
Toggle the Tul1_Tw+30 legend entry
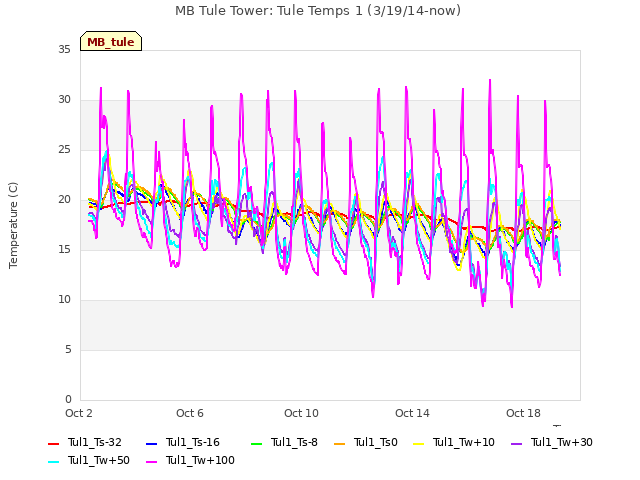point(552,442)
